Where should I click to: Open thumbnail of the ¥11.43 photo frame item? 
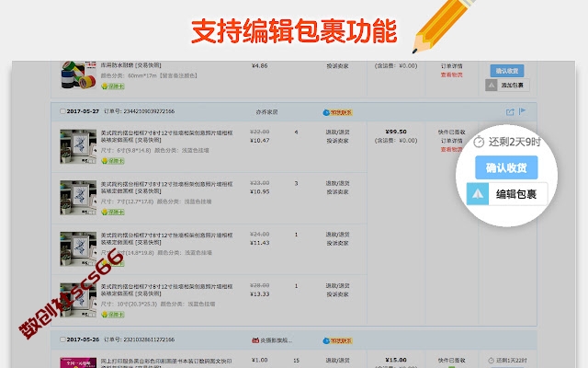78,249
